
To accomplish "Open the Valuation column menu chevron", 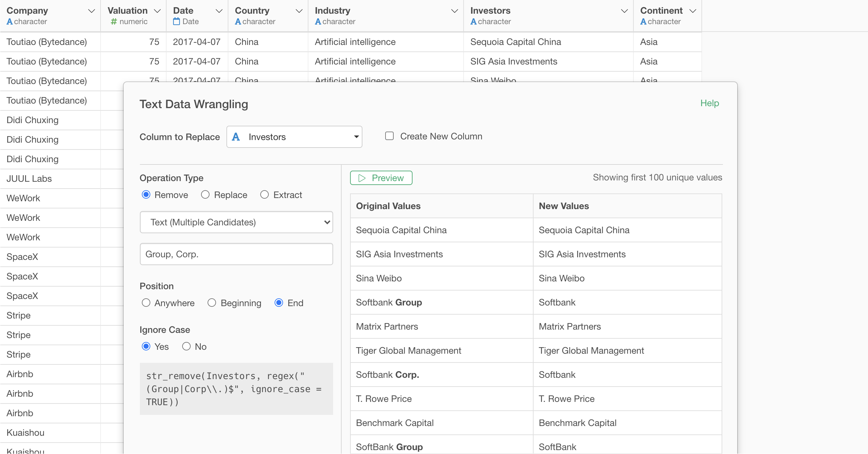I will coord(157,11).
